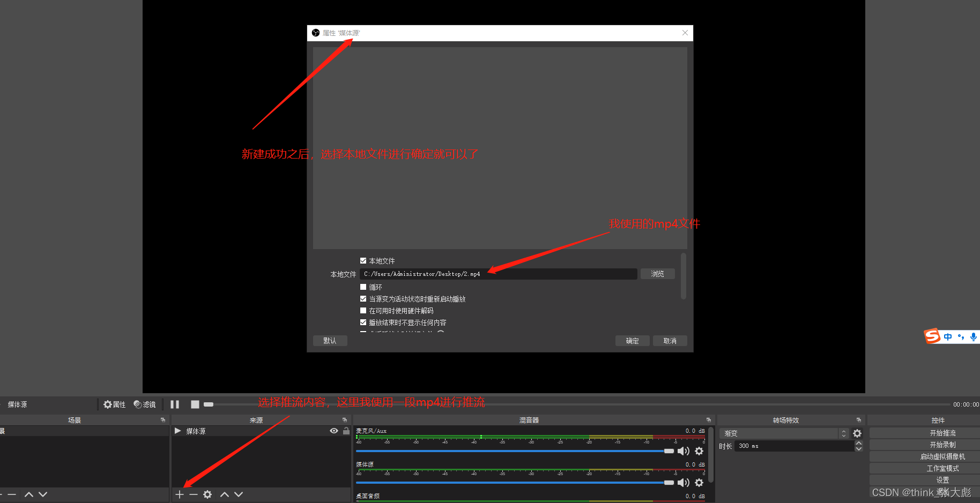Click the mixer panel scrollbar
980x503 pixels.
click(x=711, y=454)
